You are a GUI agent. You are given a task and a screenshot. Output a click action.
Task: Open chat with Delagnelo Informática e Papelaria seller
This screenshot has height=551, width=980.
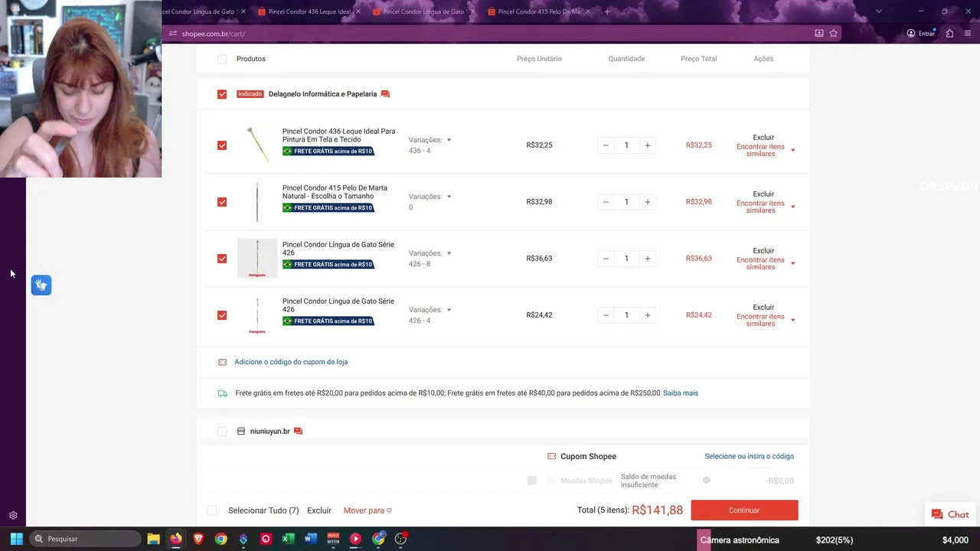(x=385, y=94)
